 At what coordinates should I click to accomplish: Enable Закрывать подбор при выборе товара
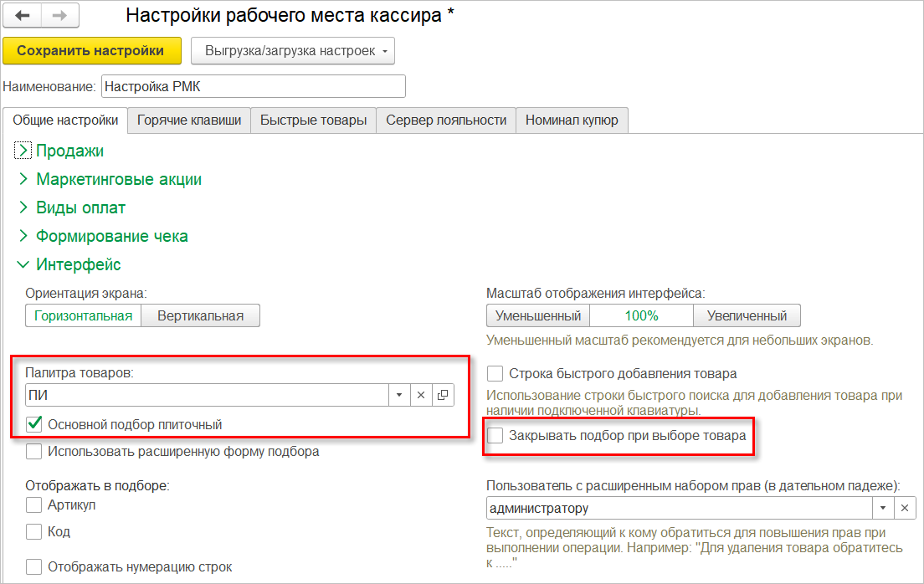pyautogui.click(x=496, y=435)
